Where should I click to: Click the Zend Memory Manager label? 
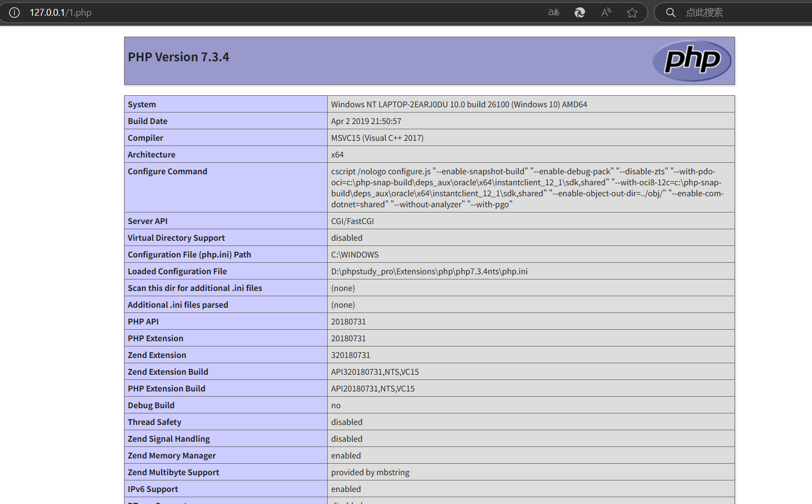(x=172, y=455)
